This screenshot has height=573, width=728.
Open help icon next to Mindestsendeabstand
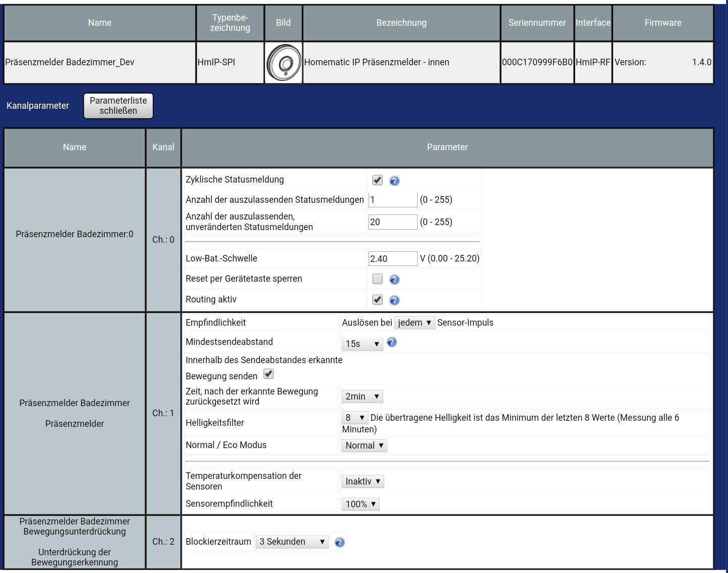coord(392,342)
